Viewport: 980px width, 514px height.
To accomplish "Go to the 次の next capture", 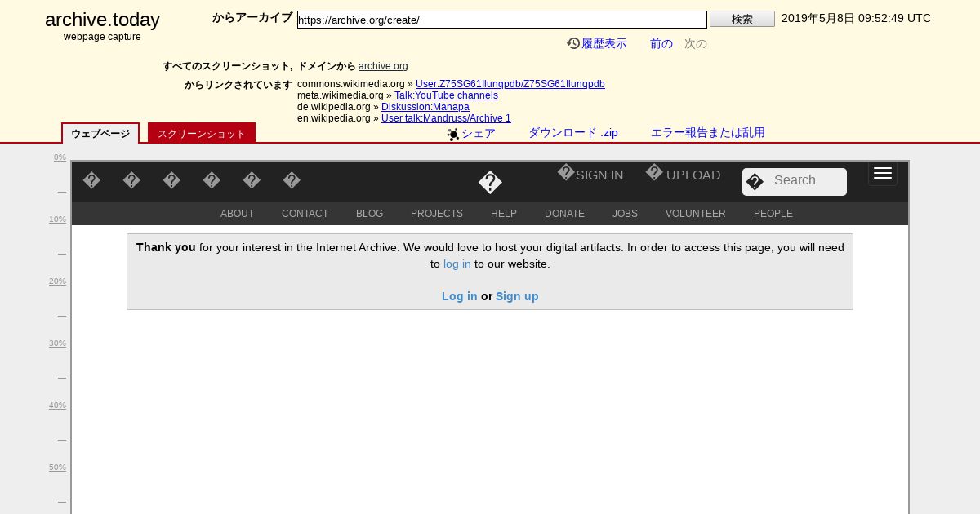I will tap(696, 44).
